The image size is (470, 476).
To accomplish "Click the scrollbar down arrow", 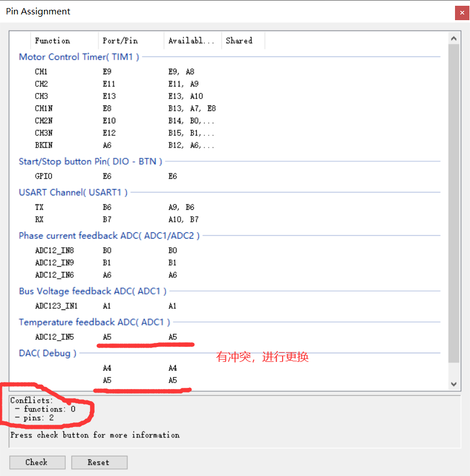I will pos(454,384).
